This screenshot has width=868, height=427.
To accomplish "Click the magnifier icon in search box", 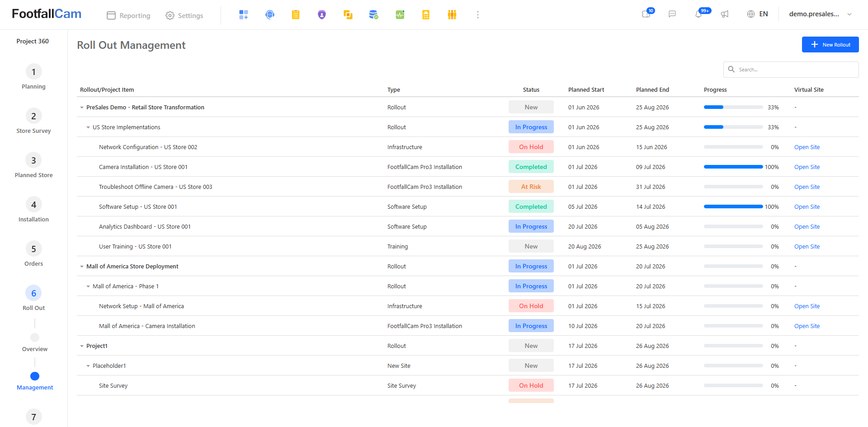I will (x=731, y=69).
